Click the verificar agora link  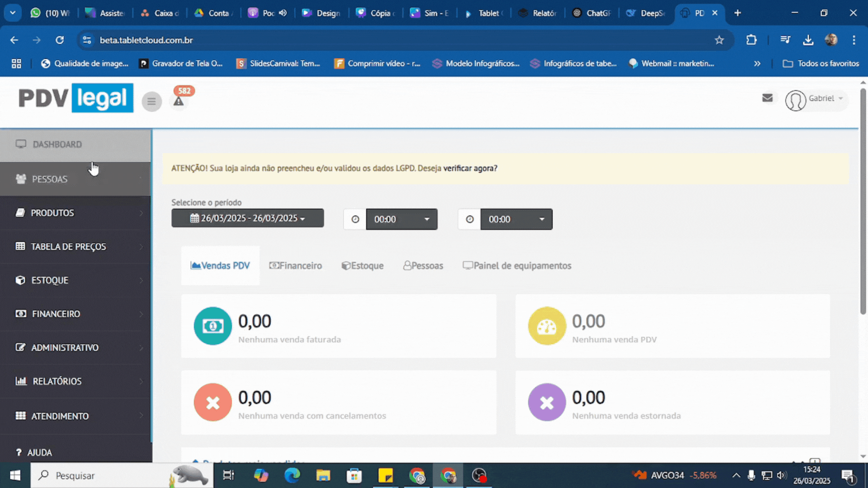(x=470, y=168)
